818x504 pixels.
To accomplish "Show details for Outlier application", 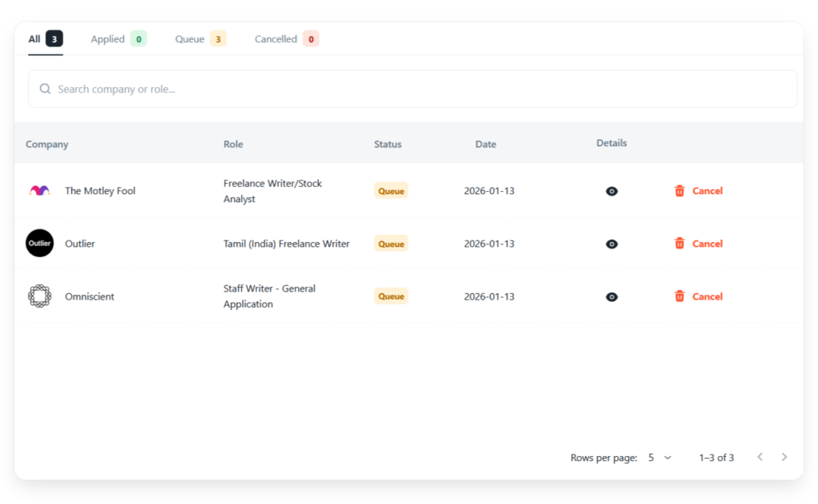I will pyautogui.click(x=611, y=244).
